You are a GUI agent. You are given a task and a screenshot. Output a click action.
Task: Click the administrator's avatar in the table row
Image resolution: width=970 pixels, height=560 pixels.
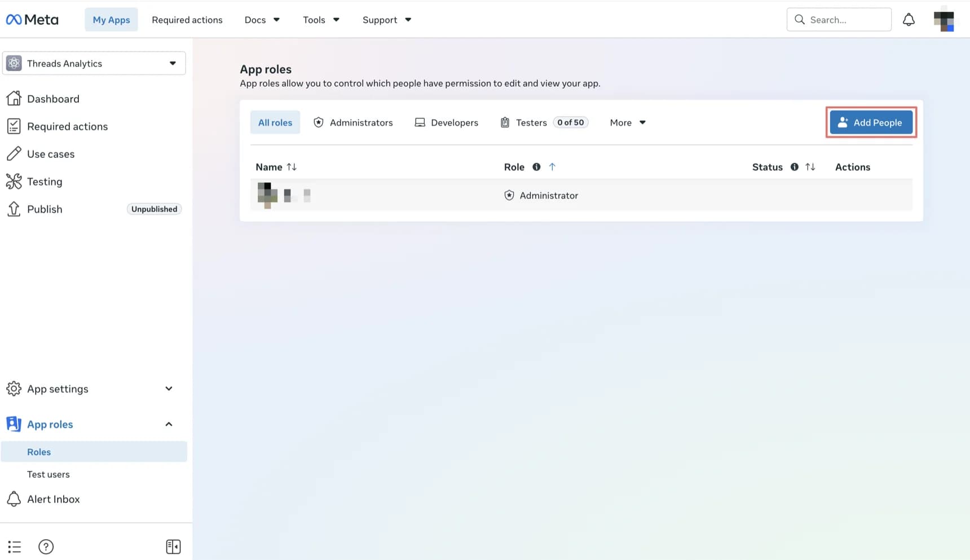(x=267, y=195)
